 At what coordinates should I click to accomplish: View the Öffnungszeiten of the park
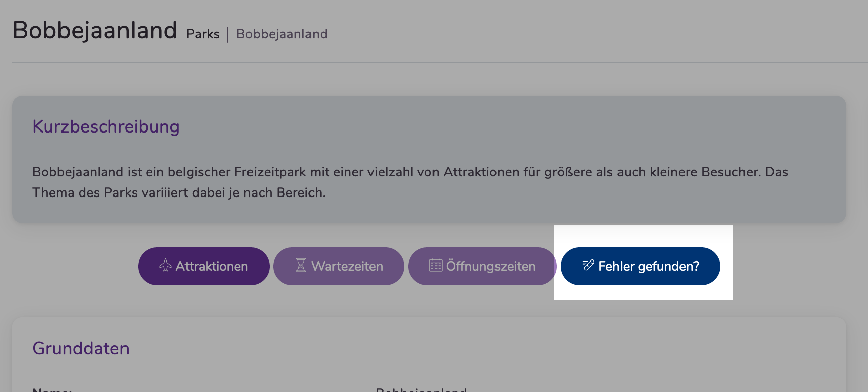(x=482, y=266)
